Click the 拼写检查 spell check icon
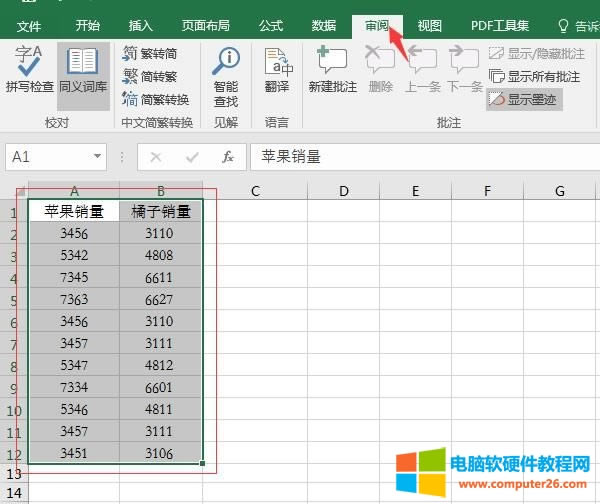 coord(29,70)
